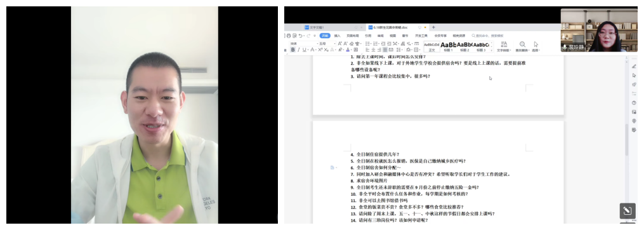Click the annotation button at bottom right
Screen dimensions: 644x230
click(627, 211)
